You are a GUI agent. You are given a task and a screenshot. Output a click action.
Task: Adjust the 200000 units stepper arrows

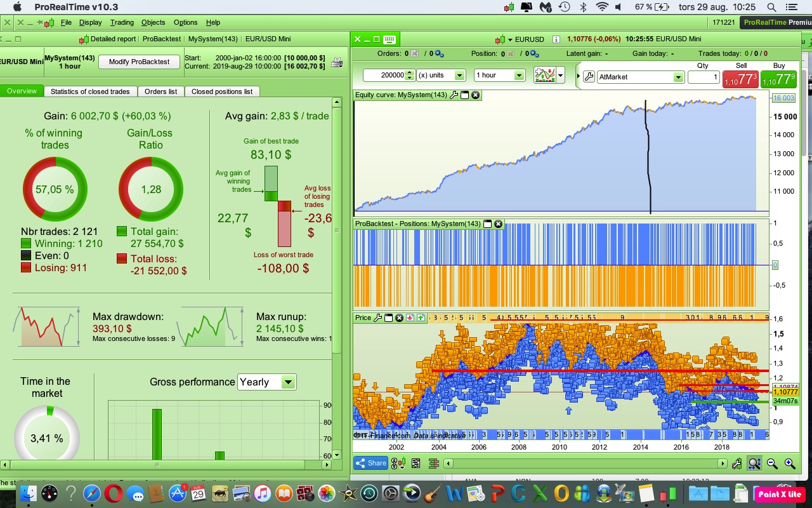point(410,75)
